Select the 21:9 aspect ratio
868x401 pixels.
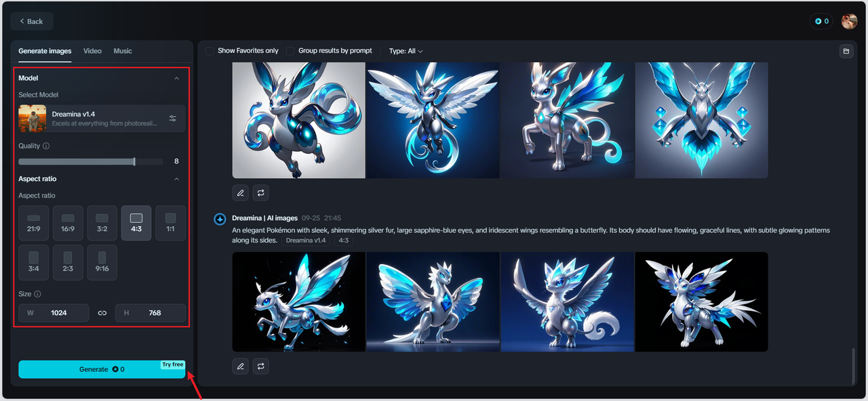pos(33,223)
